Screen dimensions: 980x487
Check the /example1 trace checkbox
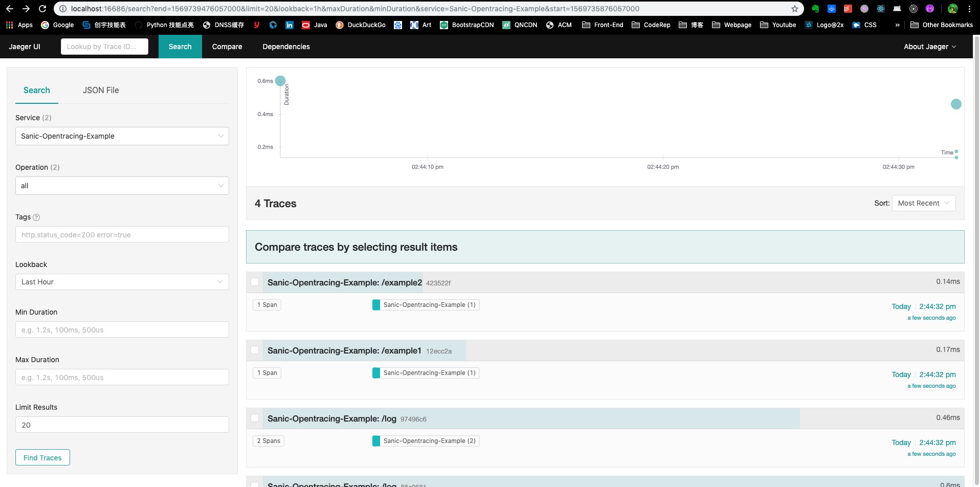coord(255,350)
